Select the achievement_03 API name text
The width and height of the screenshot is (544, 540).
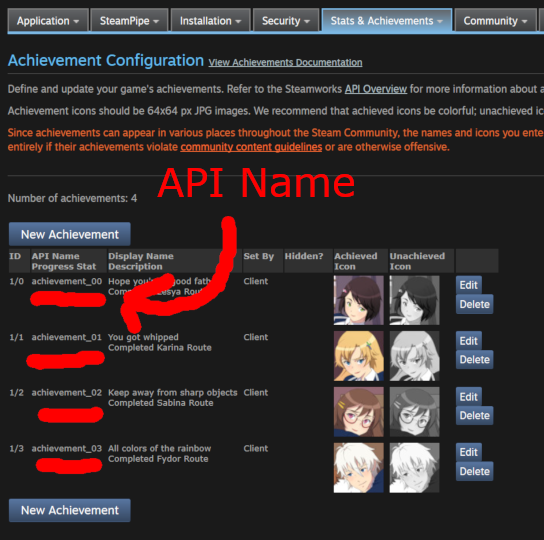[x=67, y=449]
